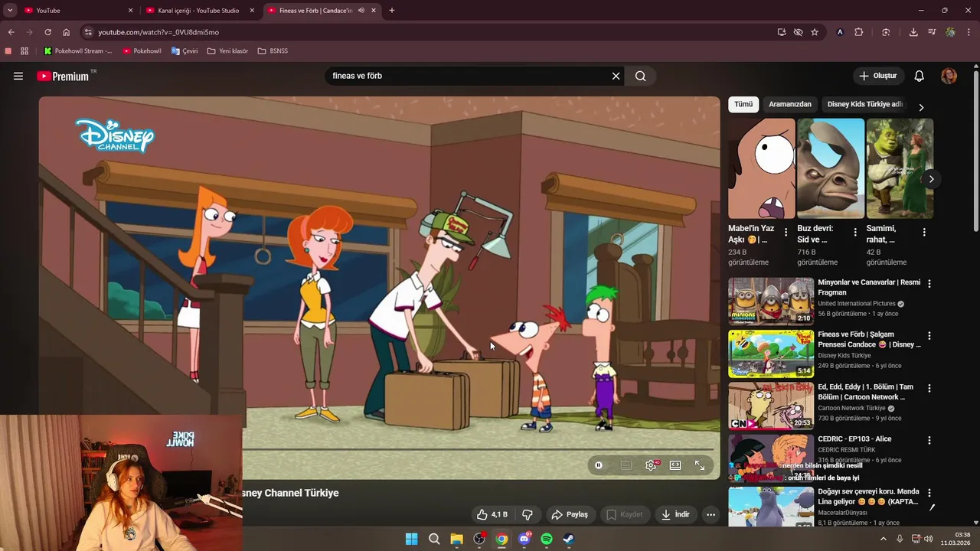This screenshot has height=551, width=980.
Task: Pause the video in the player
Action: click(599, 465)
